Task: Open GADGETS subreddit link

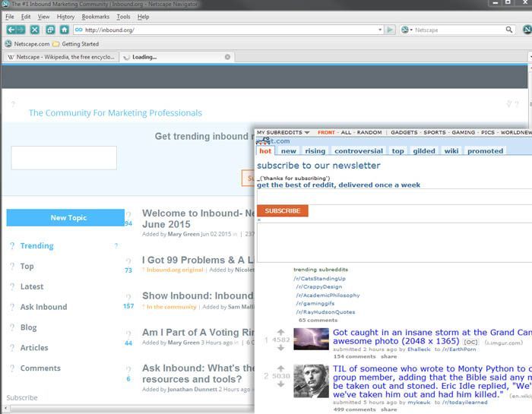Action: [404, 133]
